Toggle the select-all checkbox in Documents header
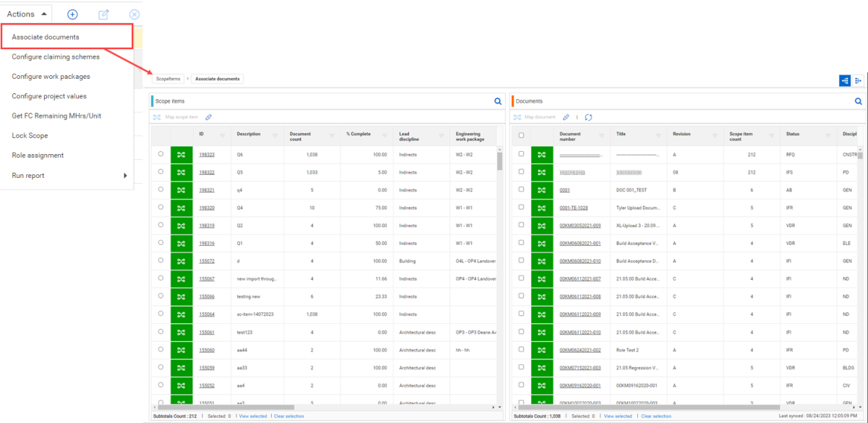The image size is (868, 423). [521, 135]
